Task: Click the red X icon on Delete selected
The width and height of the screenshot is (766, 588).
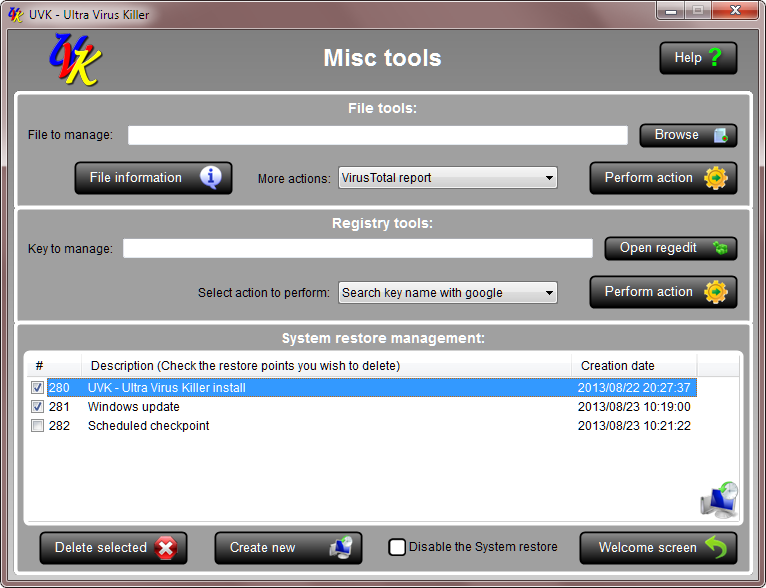Action: [166, 548]
